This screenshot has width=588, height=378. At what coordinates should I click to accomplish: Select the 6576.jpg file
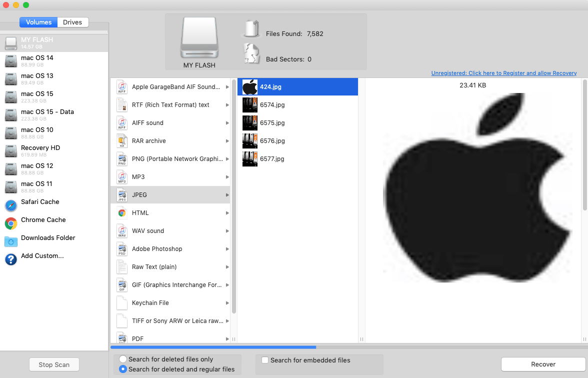pos(298,141)
